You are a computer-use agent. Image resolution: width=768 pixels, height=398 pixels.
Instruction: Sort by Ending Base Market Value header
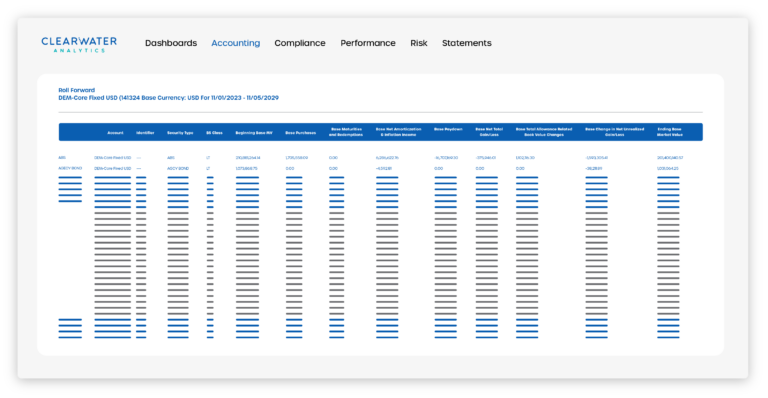pos(670,132)
